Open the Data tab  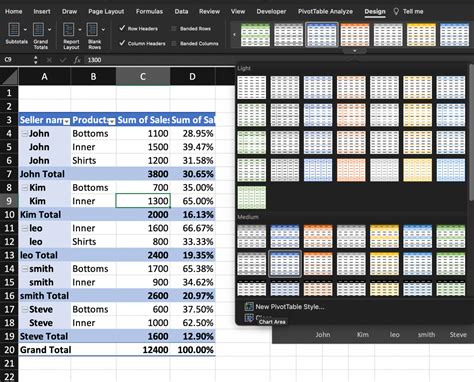pos(181,11)
